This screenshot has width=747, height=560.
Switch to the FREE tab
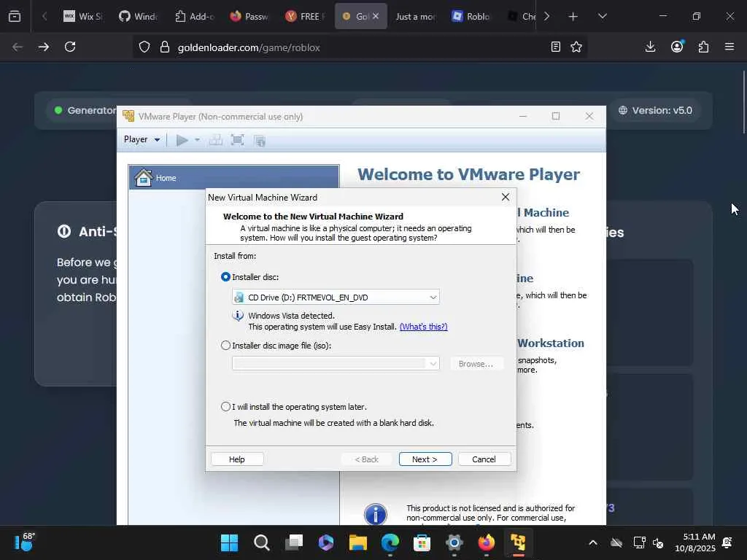(x=305, y=16)
